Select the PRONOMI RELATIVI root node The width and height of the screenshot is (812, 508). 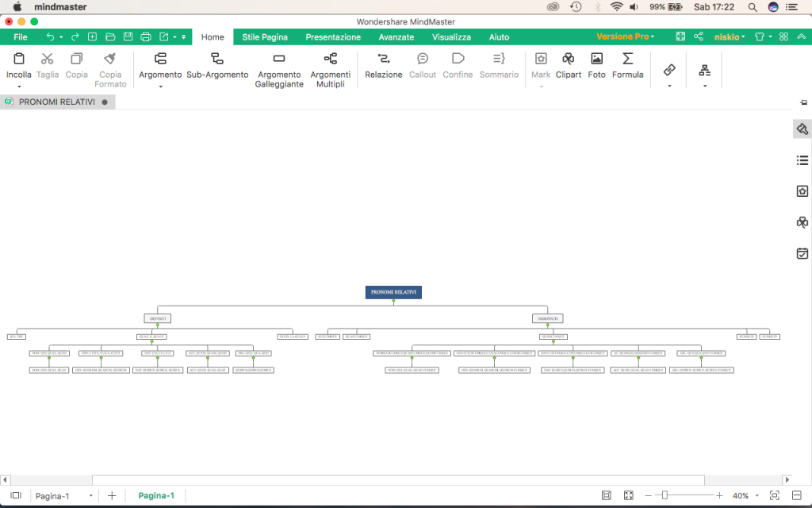pos(393,291)
